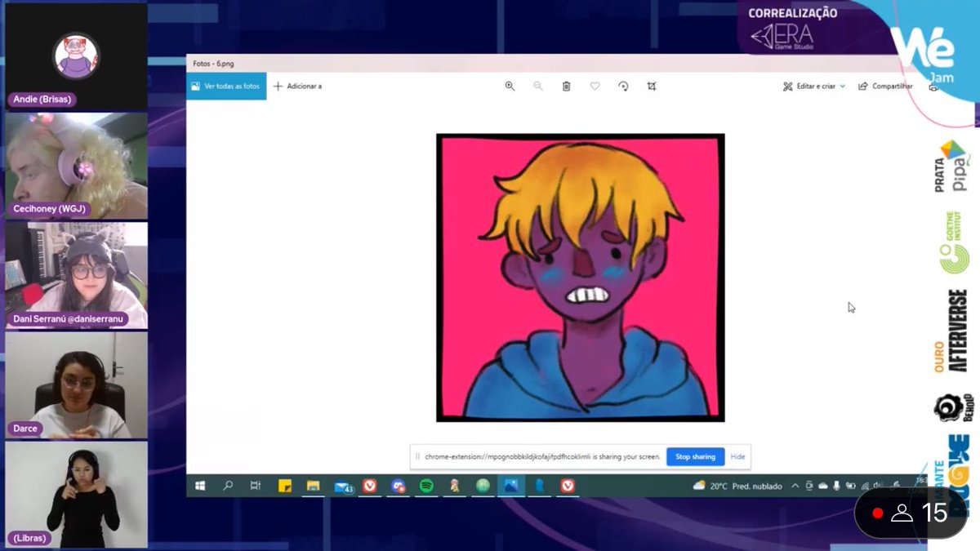
Task: Delete 6.png using the trash icon
Action: pyautogui.click(x=564, y=86)
